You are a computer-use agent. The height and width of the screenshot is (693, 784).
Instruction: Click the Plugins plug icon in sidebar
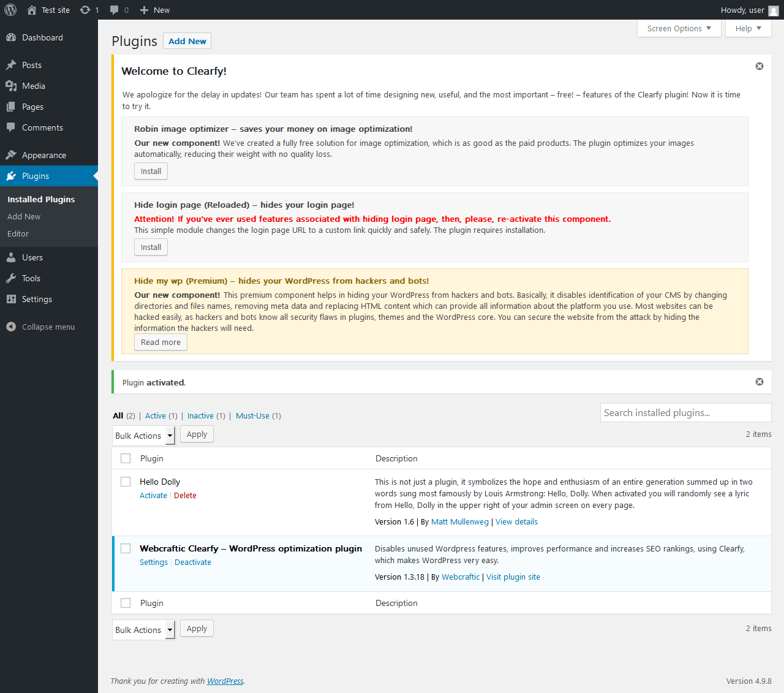click(11, 176)
